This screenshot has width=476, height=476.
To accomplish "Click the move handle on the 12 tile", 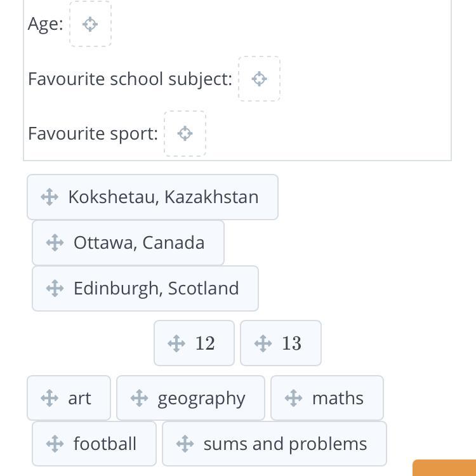I will [176, 343].
